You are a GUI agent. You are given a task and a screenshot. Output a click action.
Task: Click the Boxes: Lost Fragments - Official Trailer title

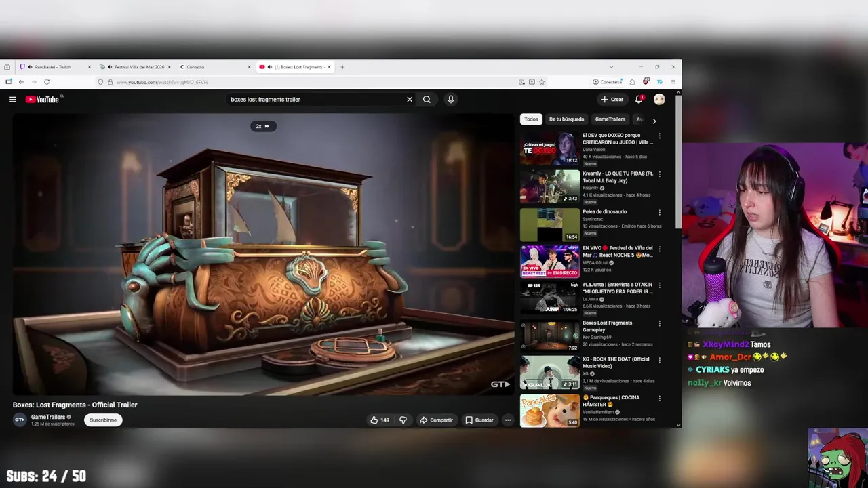point(75,405)
